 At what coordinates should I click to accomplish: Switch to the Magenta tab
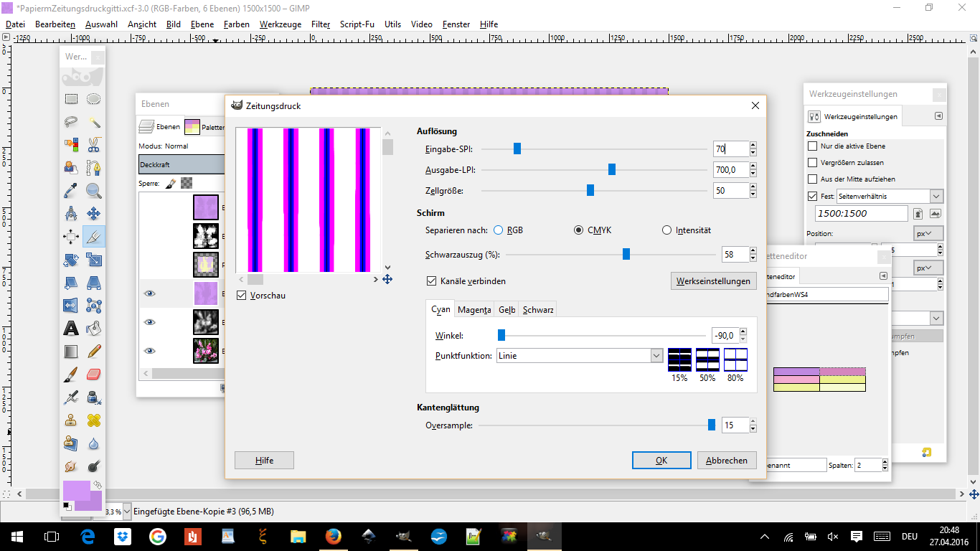[x=474, y=310]
